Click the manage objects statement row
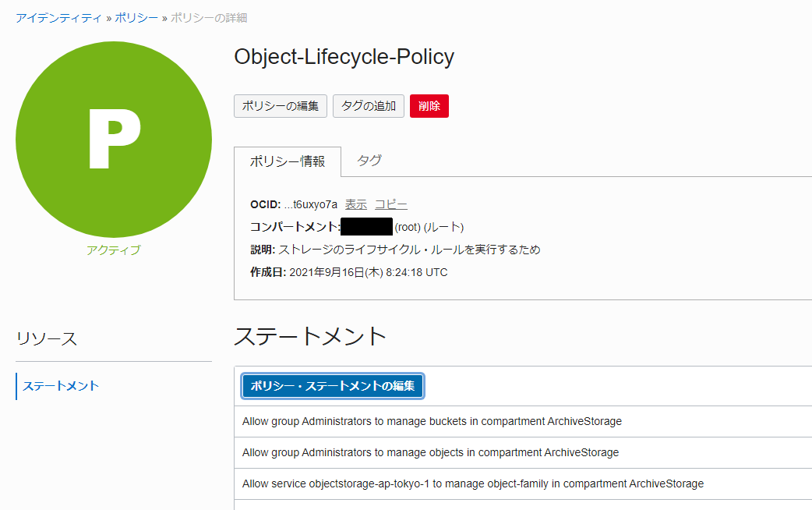Screen dimensions: 812x510 point(523,452)
